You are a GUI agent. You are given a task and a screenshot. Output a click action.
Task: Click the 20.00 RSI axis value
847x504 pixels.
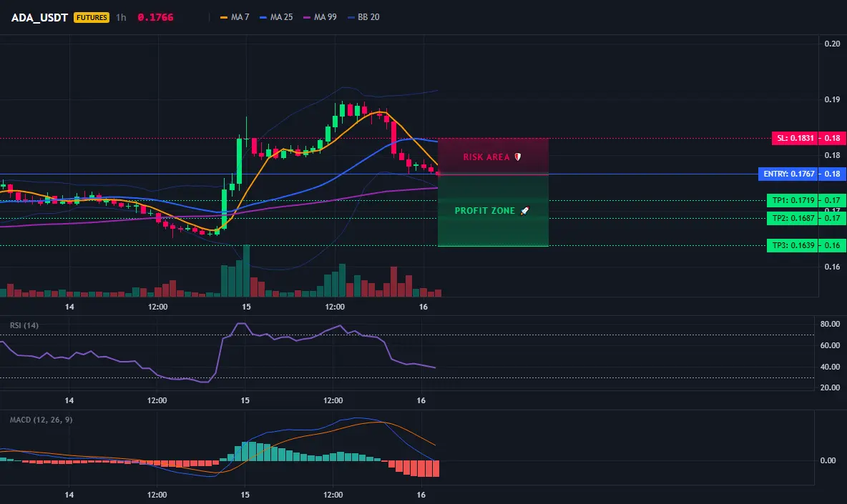(x=831, y=387)
